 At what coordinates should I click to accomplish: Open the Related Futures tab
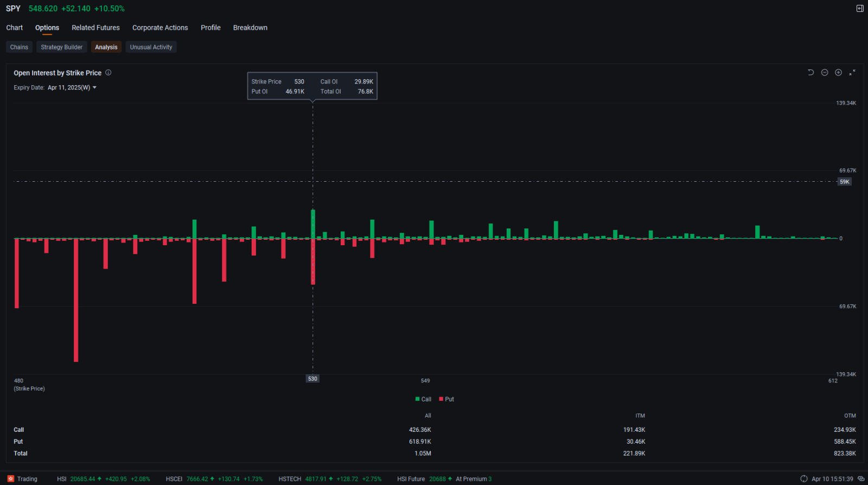tap(95, 28)
